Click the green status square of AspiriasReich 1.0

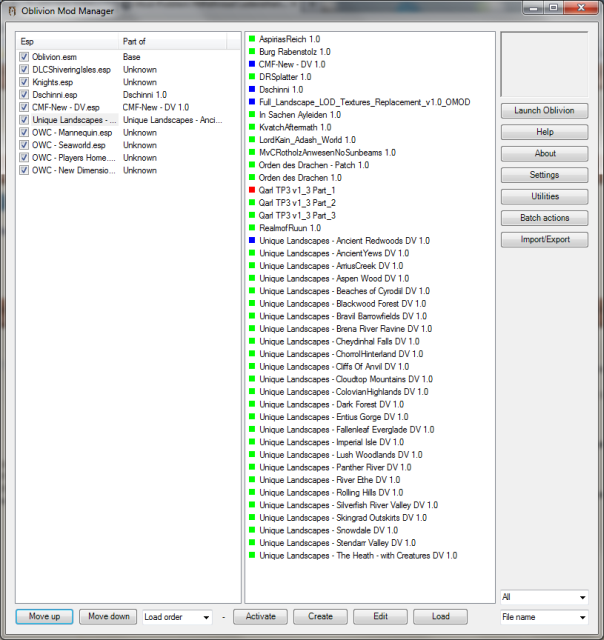[x=252, y=39]
